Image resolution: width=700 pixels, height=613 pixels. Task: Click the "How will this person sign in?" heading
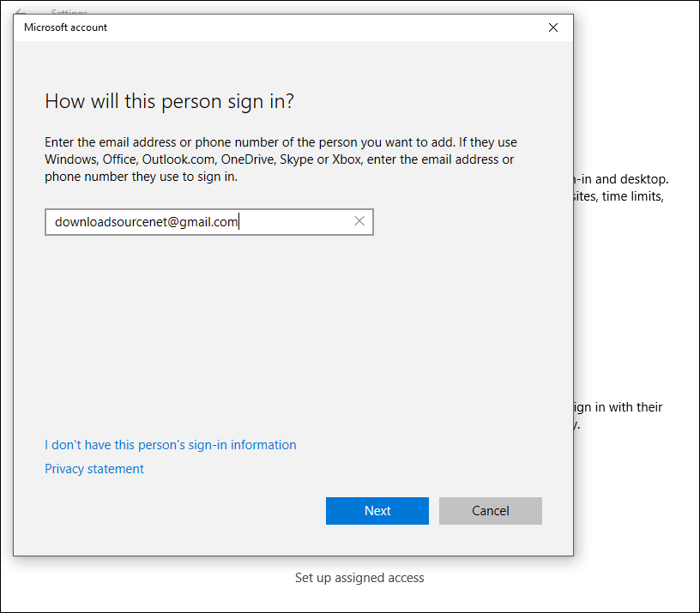(169, 102)
